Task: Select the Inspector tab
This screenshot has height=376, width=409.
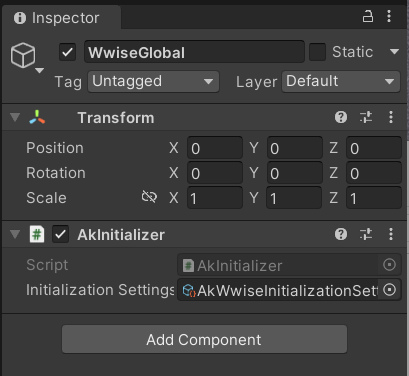Action: tap(57, 18)
